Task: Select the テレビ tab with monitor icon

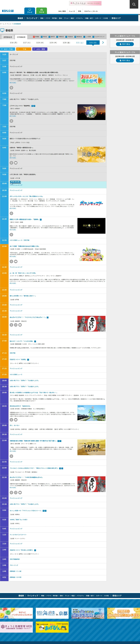Action: pos(30,11)
